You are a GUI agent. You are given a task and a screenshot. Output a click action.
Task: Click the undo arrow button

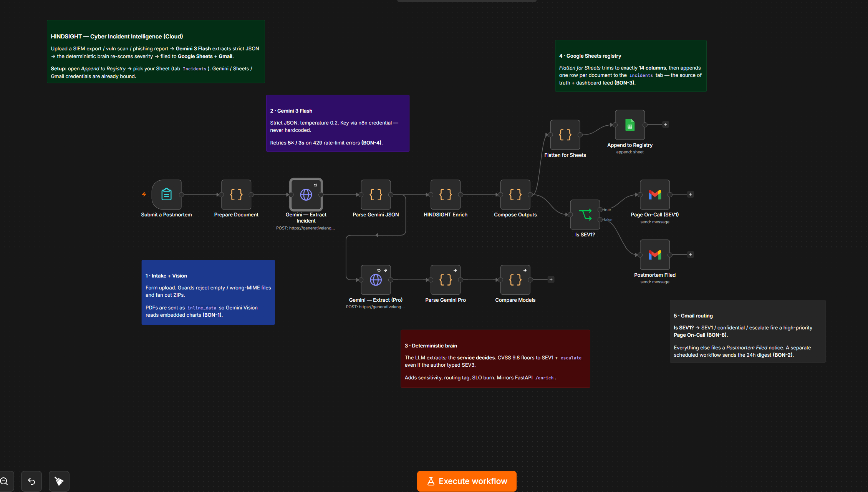(x=31, y=481)
